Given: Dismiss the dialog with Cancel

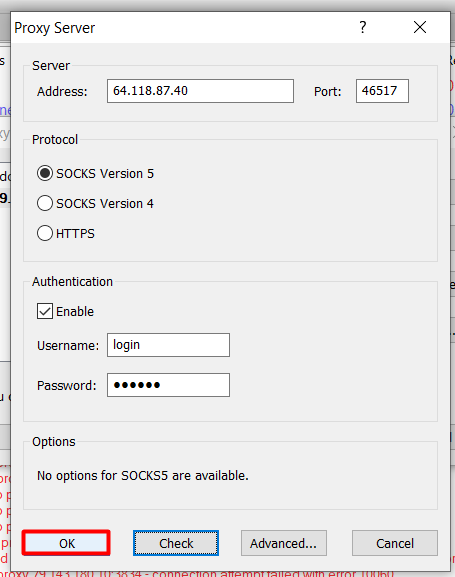Looking at the screenshot, I should coord(395,543).
